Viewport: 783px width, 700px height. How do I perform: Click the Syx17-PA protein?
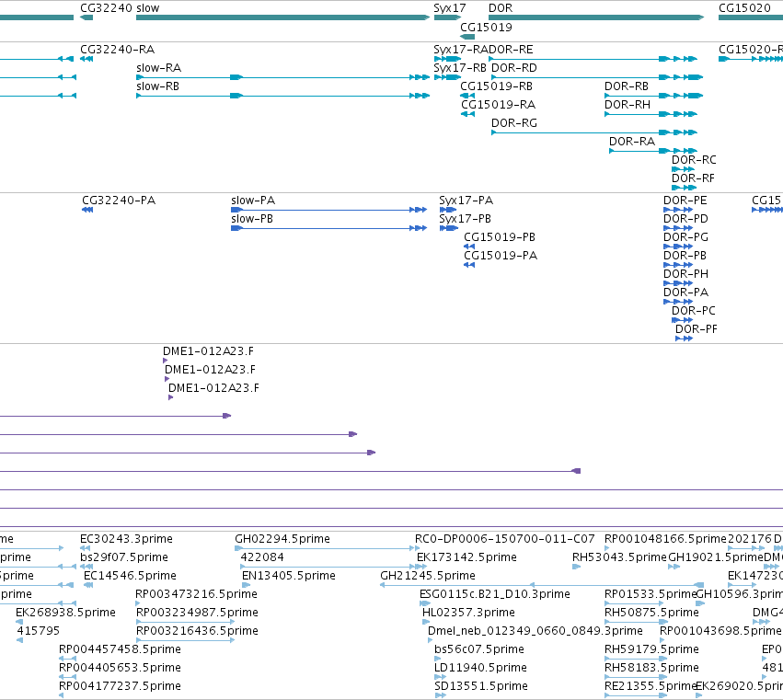click(448, 210)
